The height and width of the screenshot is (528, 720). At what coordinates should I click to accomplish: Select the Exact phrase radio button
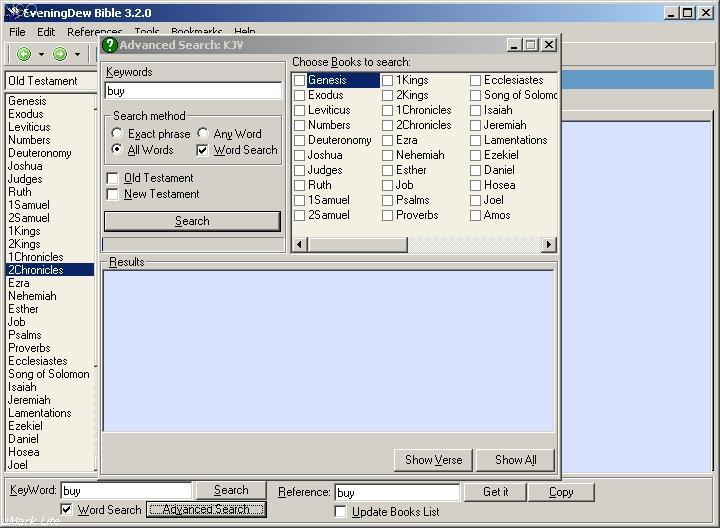(x=117, y=133)
